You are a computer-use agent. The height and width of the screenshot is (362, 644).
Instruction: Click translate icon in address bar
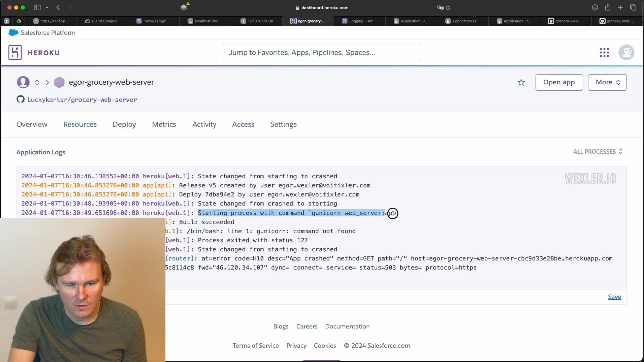coord(440,8)
